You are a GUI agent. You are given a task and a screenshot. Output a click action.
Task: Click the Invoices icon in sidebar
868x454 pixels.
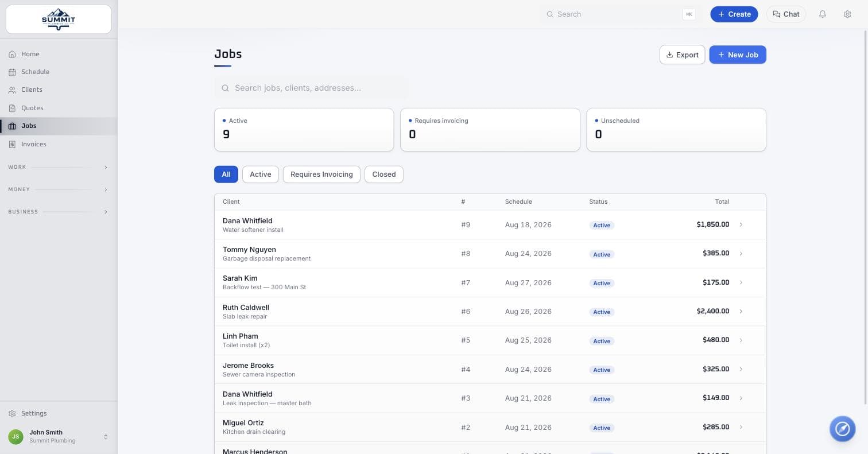12,144
